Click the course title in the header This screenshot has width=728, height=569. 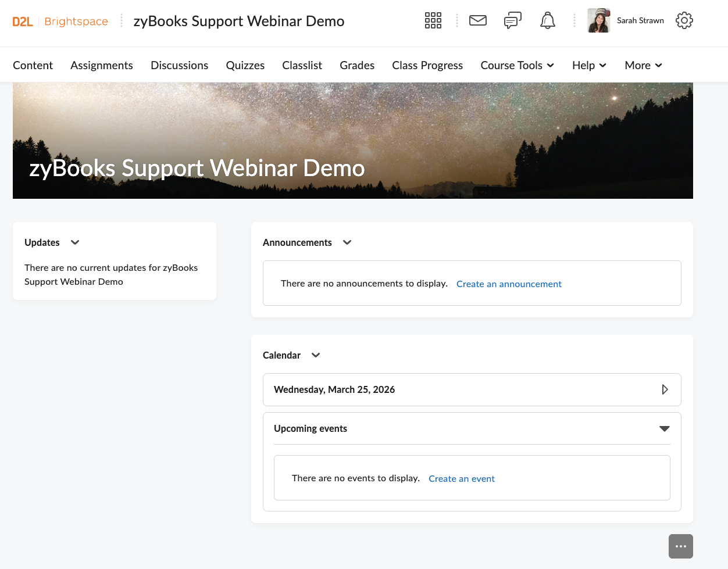pos(239,21)
